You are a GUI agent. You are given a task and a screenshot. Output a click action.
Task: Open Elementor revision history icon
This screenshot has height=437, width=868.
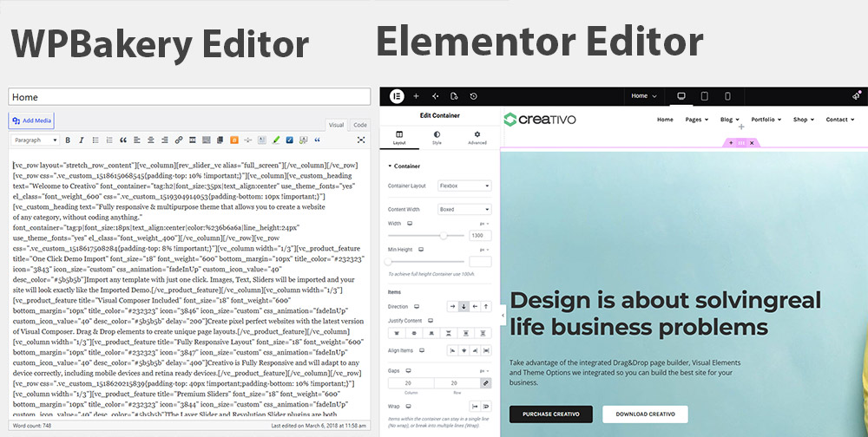tap(473, 96)
